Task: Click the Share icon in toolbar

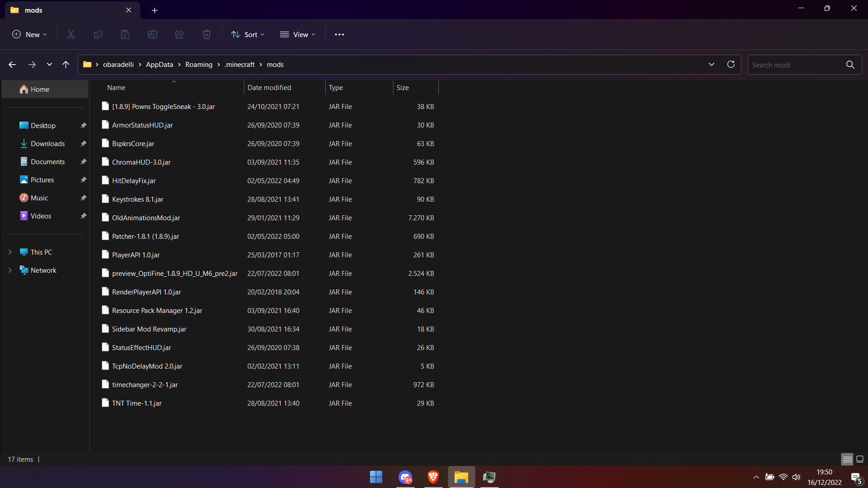Action: coord(180,34)
